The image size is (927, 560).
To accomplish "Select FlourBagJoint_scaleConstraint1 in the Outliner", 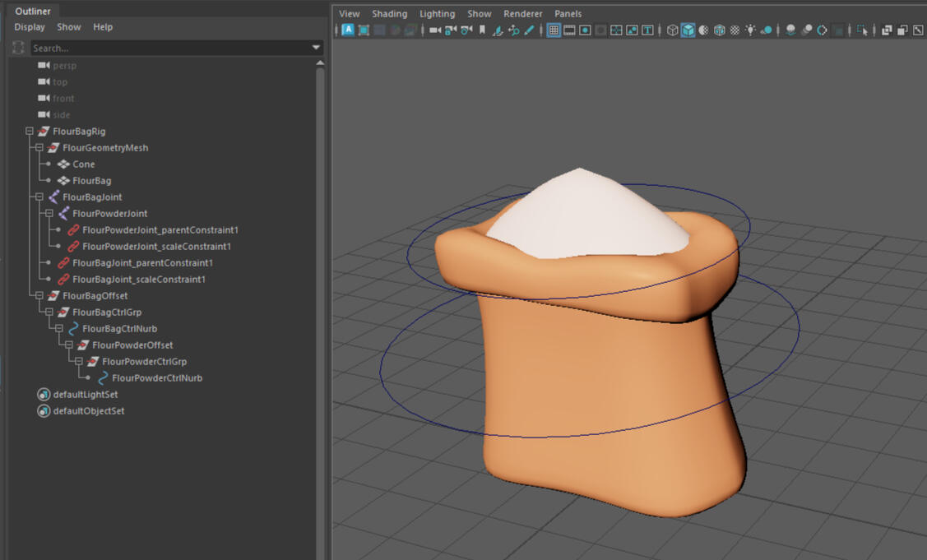I will [139, 279].
